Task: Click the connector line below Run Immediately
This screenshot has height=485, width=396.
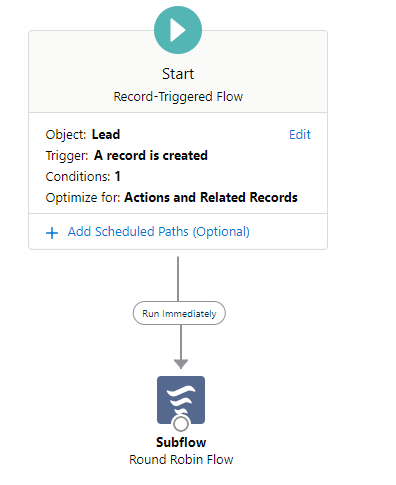Action: pyautogui.click(x=181, y=342)
